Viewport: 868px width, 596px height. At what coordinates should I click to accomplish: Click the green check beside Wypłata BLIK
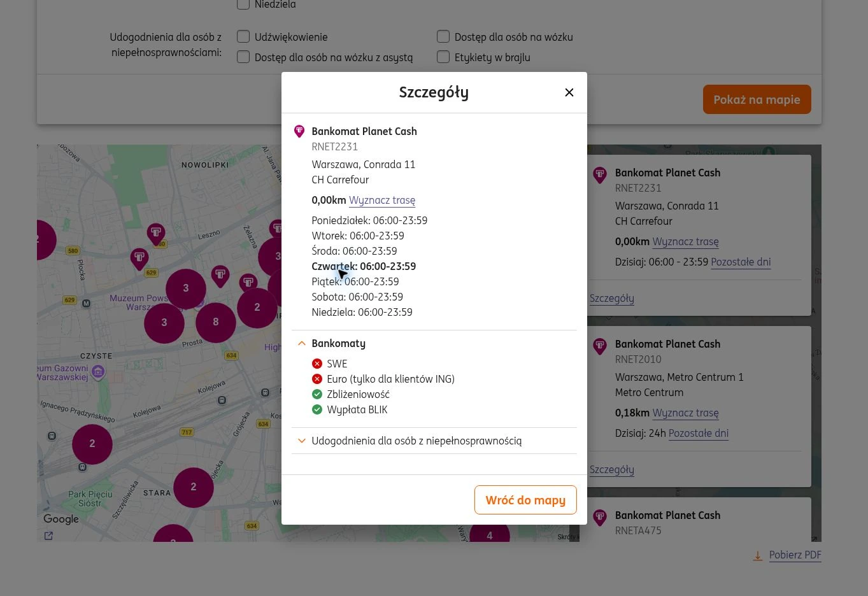[317, 409]
